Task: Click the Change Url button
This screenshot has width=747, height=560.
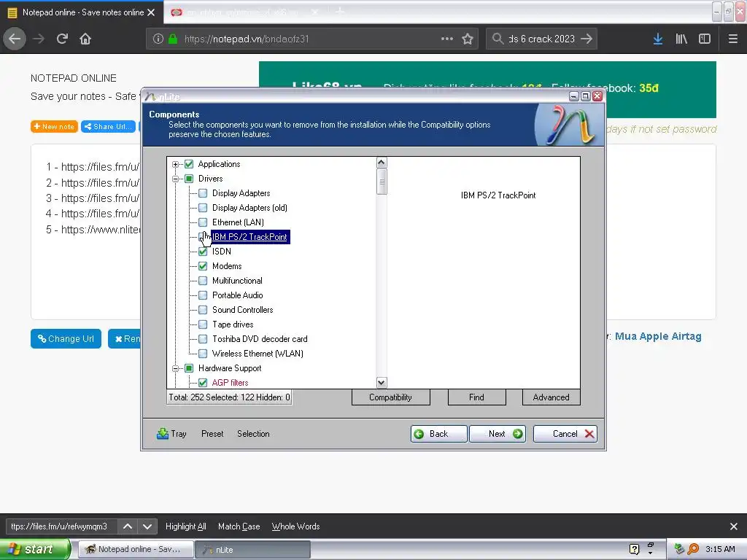Action: pyautogui.click(x=66, y=338)
